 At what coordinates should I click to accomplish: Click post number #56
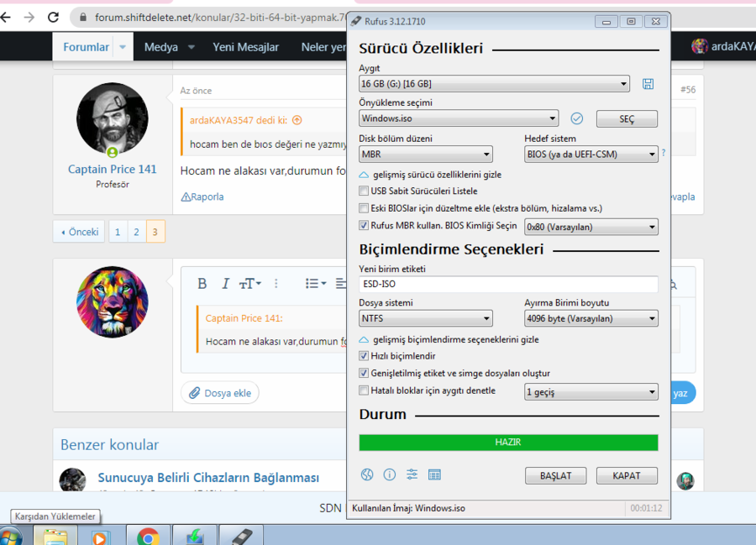pyautogui.click(x=688, y=90)
